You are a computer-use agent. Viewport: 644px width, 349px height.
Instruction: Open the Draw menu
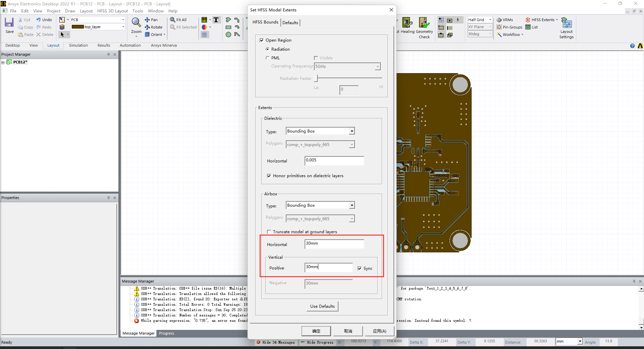pyautogui.click(x=70, y=11)
